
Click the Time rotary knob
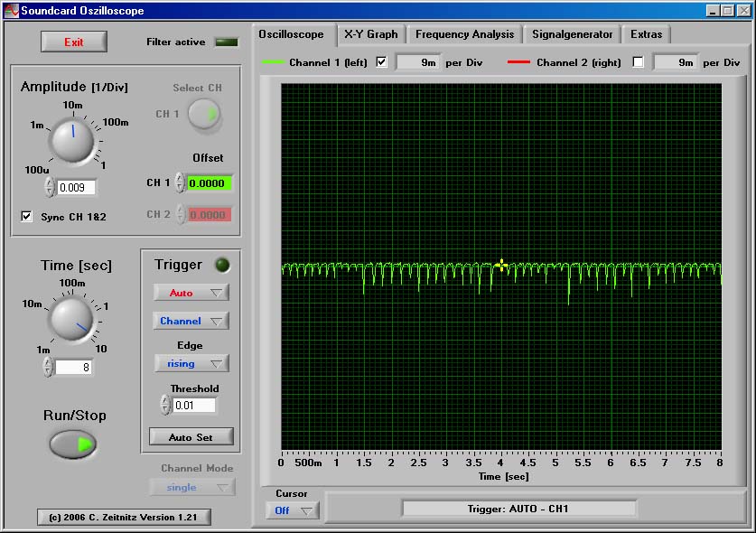[x=71, y=317]
